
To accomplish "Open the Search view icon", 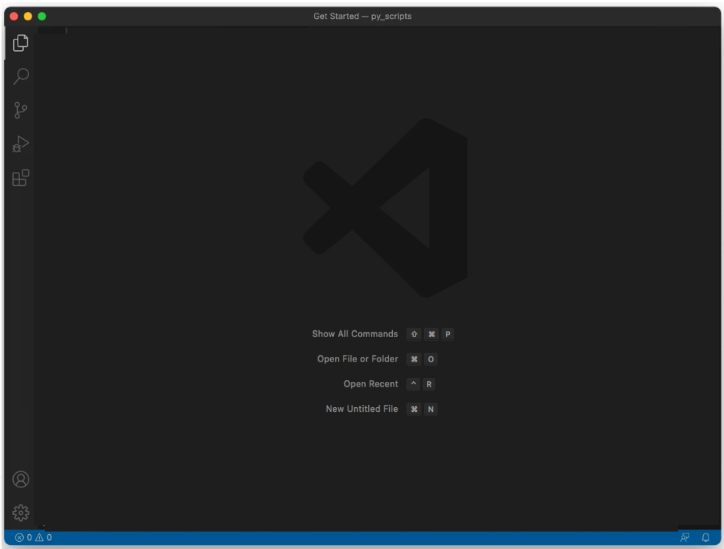I will click(x=20, y=76).
